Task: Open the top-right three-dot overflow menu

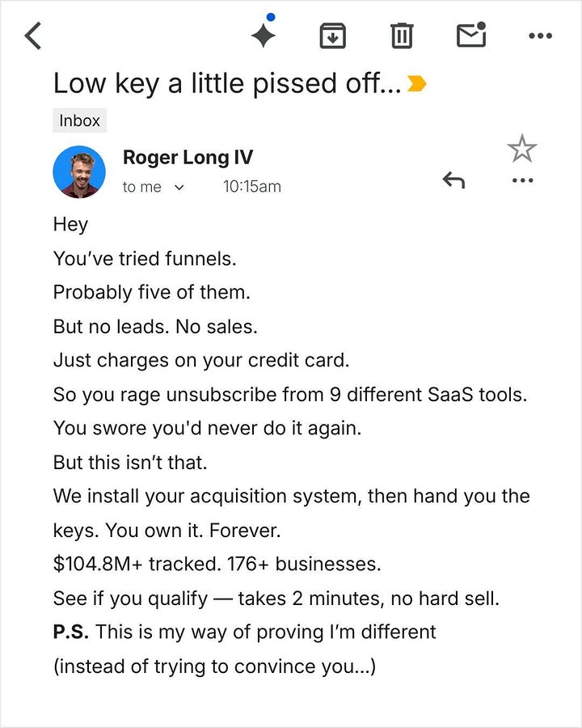Action: click(541, 36)
